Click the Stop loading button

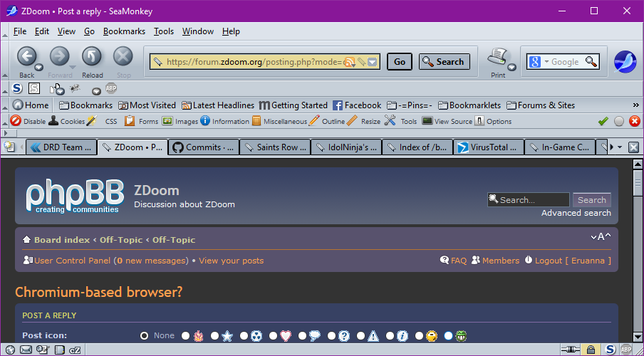[x=123, y=56]
